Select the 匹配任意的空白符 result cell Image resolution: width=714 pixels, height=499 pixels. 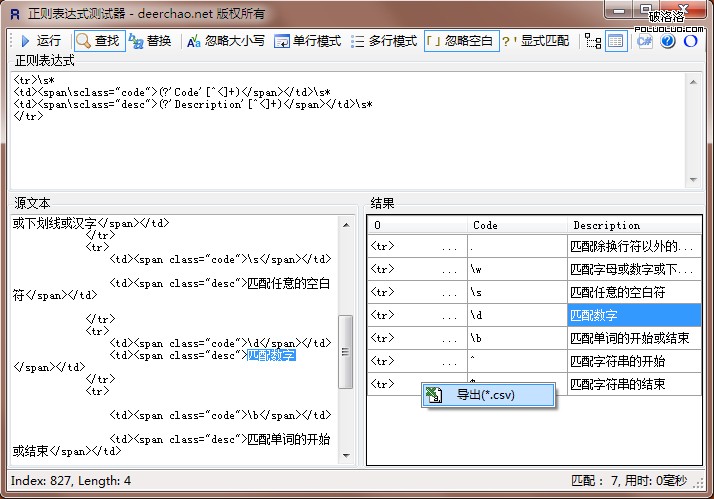632,291
